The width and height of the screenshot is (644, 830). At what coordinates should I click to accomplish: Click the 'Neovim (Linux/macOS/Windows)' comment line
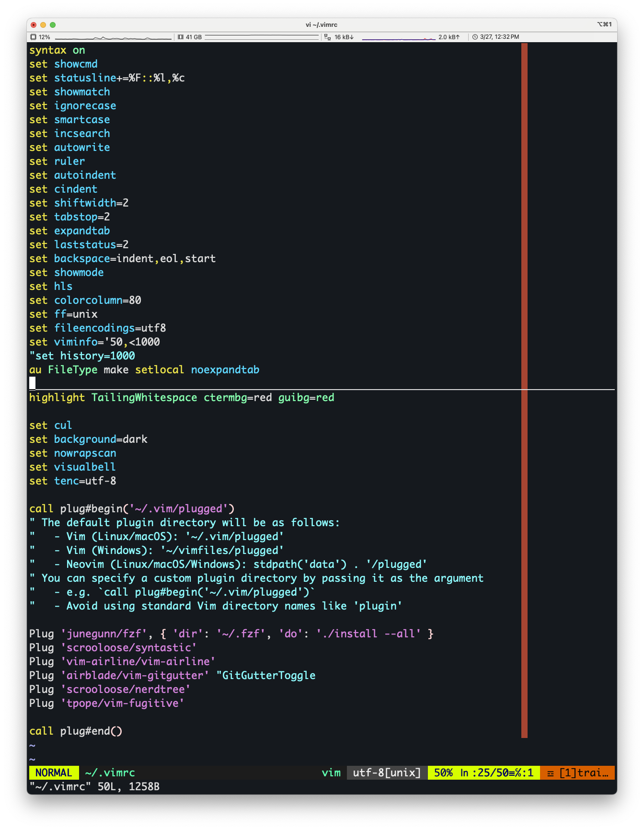(228, 565)
